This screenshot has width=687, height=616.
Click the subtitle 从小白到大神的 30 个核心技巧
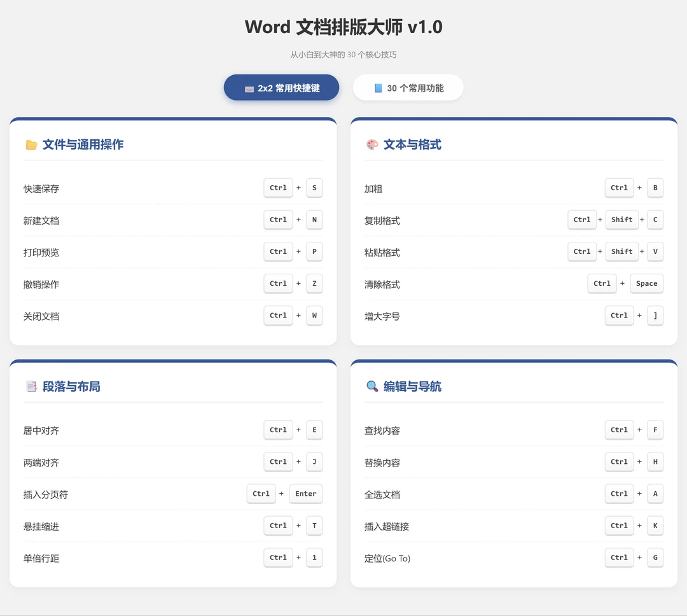coord(343,55)
